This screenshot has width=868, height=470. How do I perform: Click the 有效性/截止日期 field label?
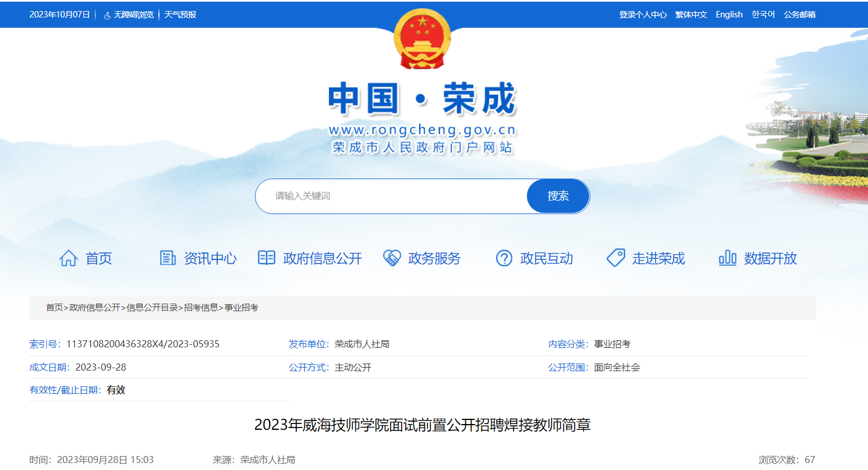[65, 390]
